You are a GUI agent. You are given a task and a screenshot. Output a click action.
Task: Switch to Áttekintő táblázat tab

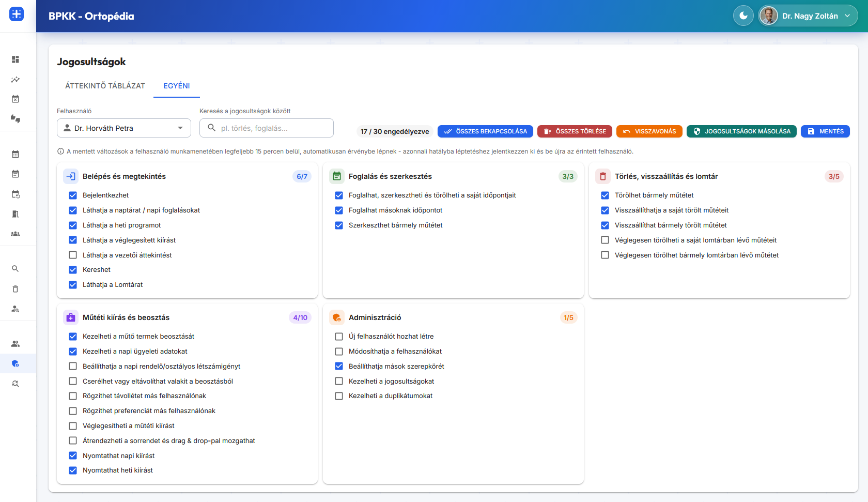(105, 86)
